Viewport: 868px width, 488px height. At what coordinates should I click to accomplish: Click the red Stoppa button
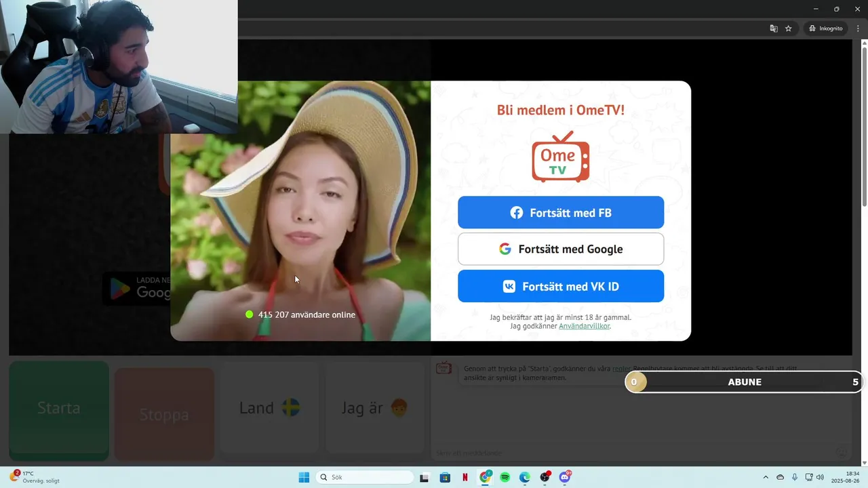(164, 414)
